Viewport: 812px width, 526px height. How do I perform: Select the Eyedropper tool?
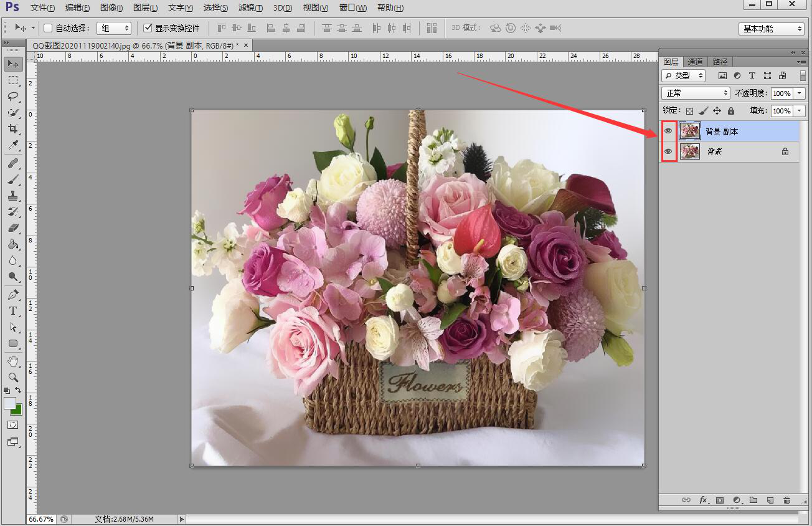(12, 145)
